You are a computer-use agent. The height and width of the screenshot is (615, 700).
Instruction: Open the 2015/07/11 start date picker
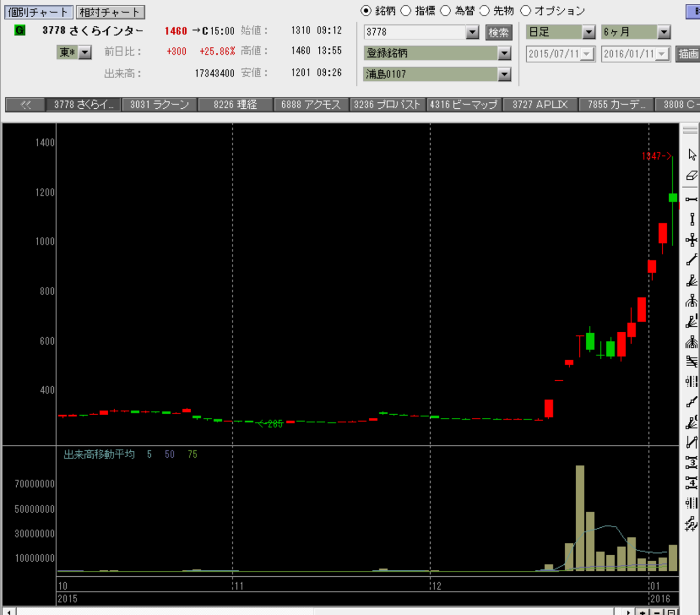point(587,54)
